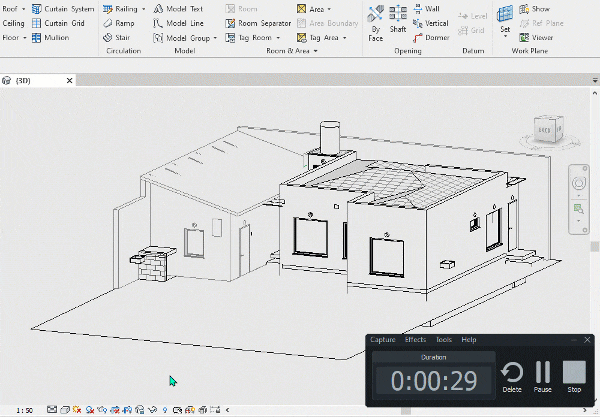The height and width of the screenshot is (417, 600).
Task: Select the Model Line tool
Action: pyautogui.click(x=178, y=23)
